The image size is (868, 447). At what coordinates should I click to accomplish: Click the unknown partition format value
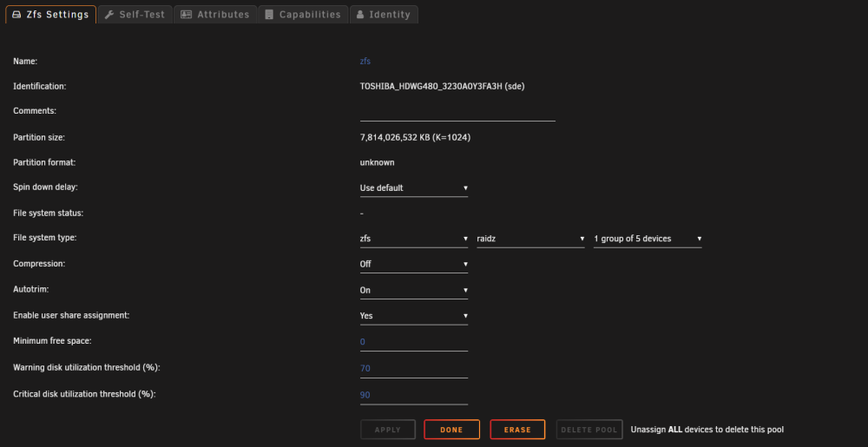click(x=377, y=162)
